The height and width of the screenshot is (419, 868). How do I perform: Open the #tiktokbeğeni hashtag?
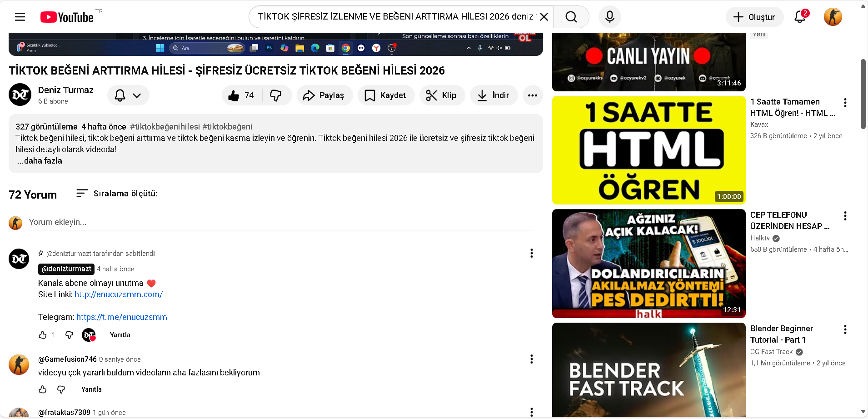227,127
